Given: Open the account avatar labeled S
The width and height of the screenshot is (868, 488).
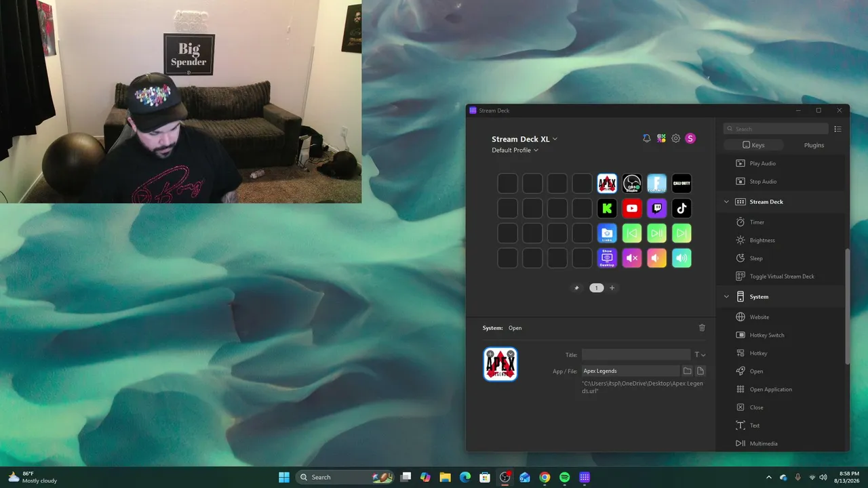Looking at the screenshot, I should (x=690, y=138).
